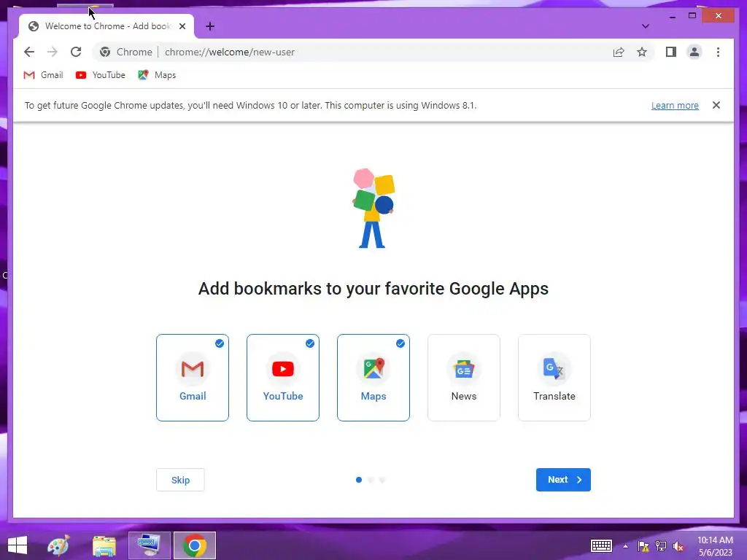The height and width of the screenshot is (560, 747).
Task: Open the Action Center flag icon
Action: (643, 546)
